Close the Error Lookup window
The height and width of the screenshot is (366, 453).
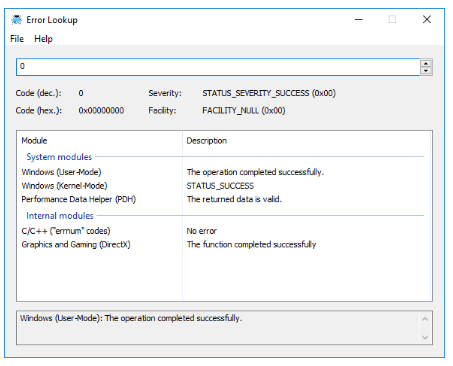427,20
